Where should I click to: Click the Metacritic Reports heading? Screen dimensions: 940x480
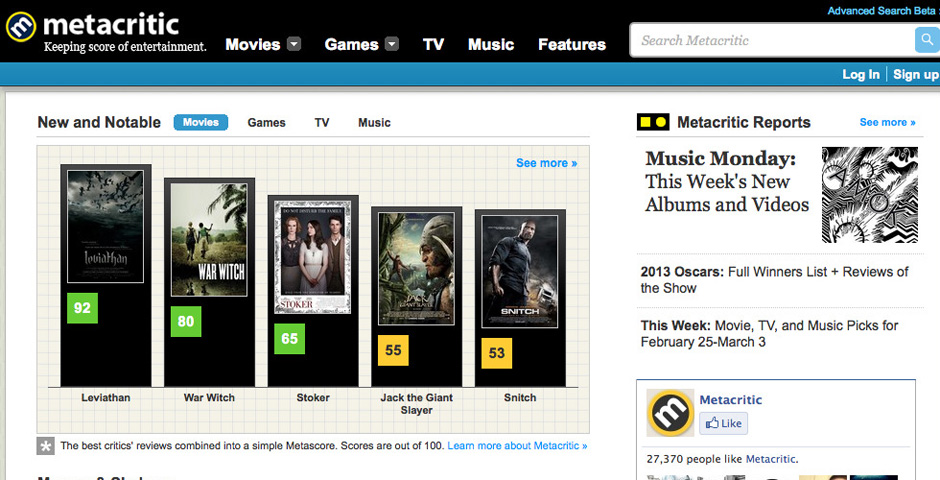point(744,122)
